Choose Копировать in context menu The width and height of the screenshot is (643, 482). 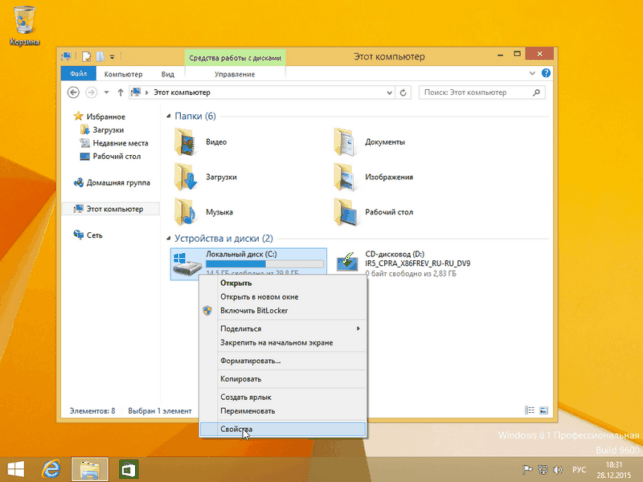(x=283, y=379)
